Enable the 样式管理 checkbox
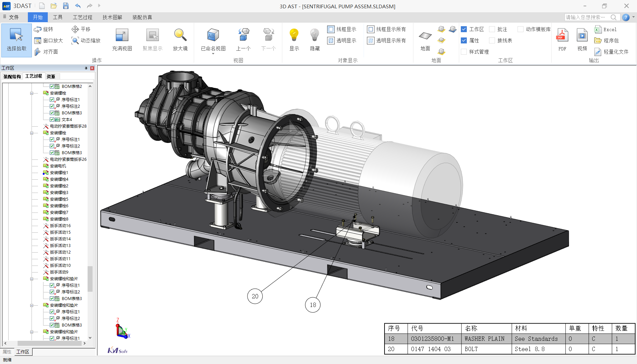 pyautogui.click(x=464, y=52)
